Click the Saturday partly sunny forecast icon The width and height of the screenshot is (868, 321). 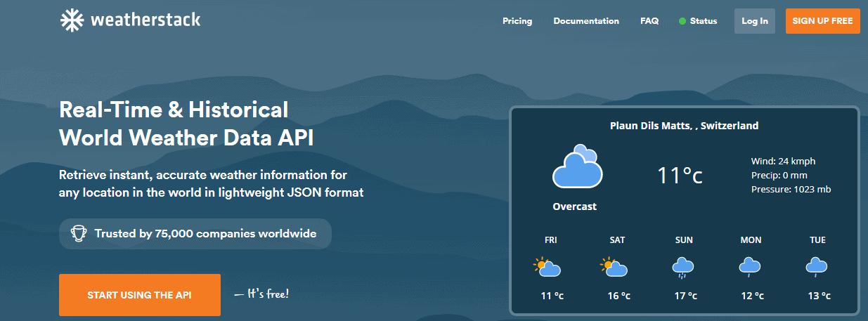tap(614, 267)
